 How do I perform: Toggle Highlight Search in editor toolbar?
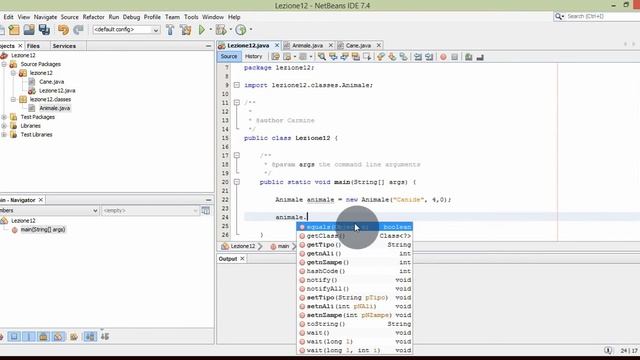pyautogui.click(x=356, y=57)
